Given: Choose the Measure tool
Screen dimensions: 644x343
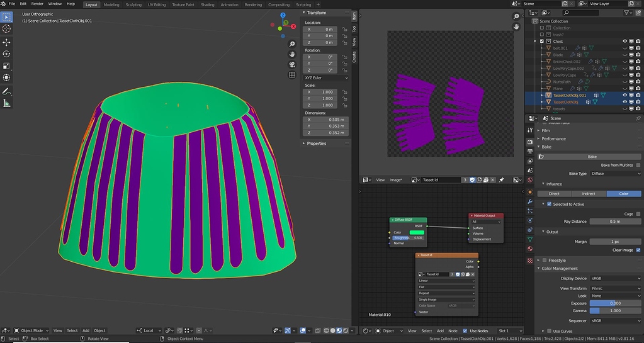Looking at the screenshot, I should [x=6, y=103].
